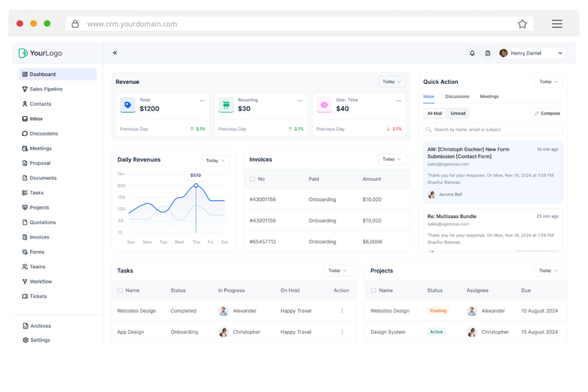Click the Thursday data point on chart

tap(196, 185)
